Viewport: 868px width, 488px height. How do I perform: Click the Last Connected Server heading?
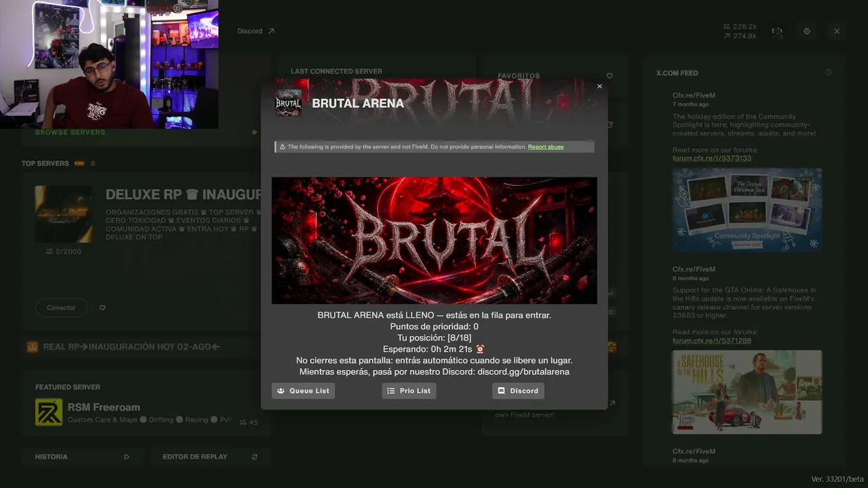336,71
